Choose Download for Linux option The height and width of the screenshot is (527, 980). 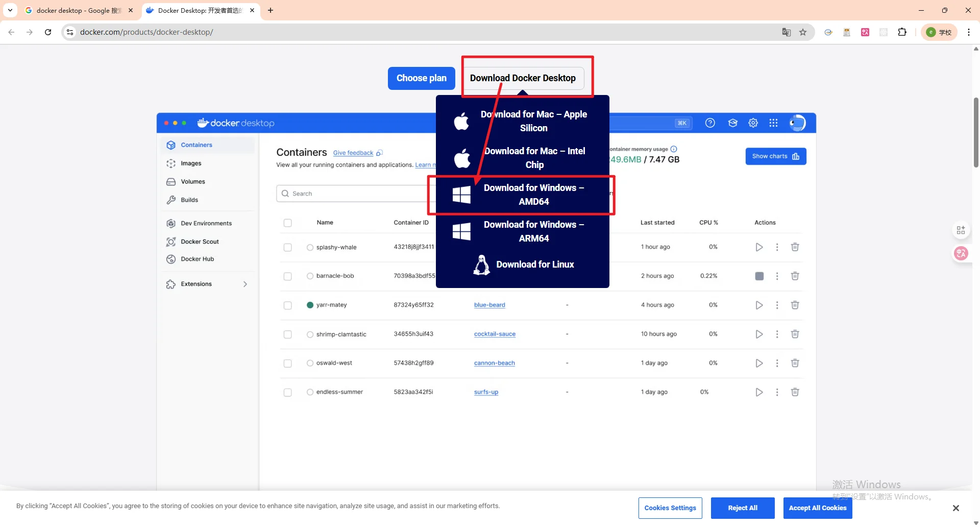tap(523, 265)
